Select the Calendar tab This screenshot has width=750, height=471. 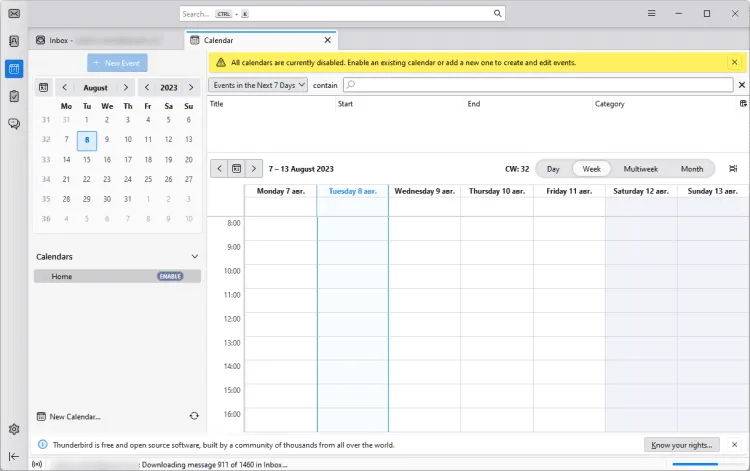point(261,40)
